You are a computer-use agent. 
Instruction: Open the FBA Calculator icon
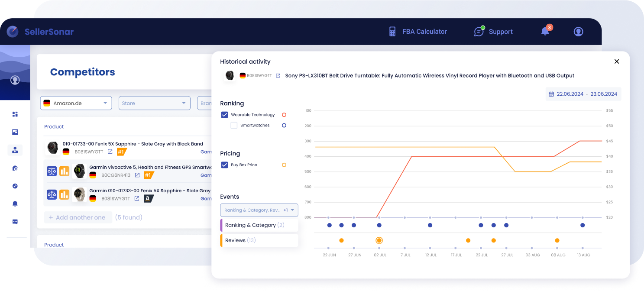click(392, 32)
